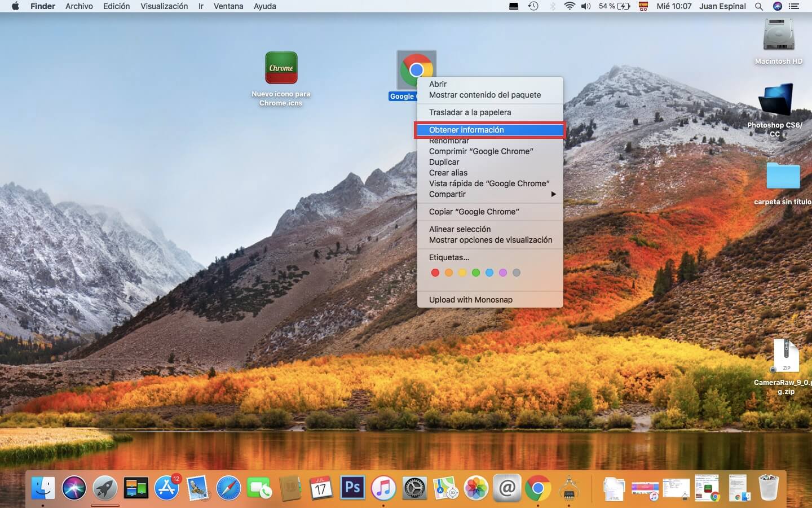
Task: Launch Siri from the Dock
Action: pos(74,488)
